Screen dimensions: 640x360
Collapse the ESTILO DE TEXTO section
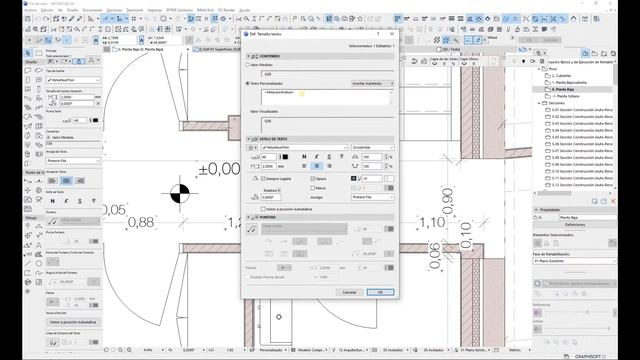[248, 139]
